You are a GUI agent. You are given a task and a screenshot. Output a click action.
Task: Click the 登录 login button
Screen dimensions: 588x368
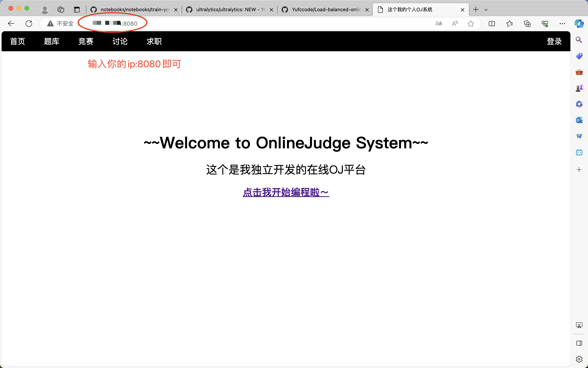point(554,41)
